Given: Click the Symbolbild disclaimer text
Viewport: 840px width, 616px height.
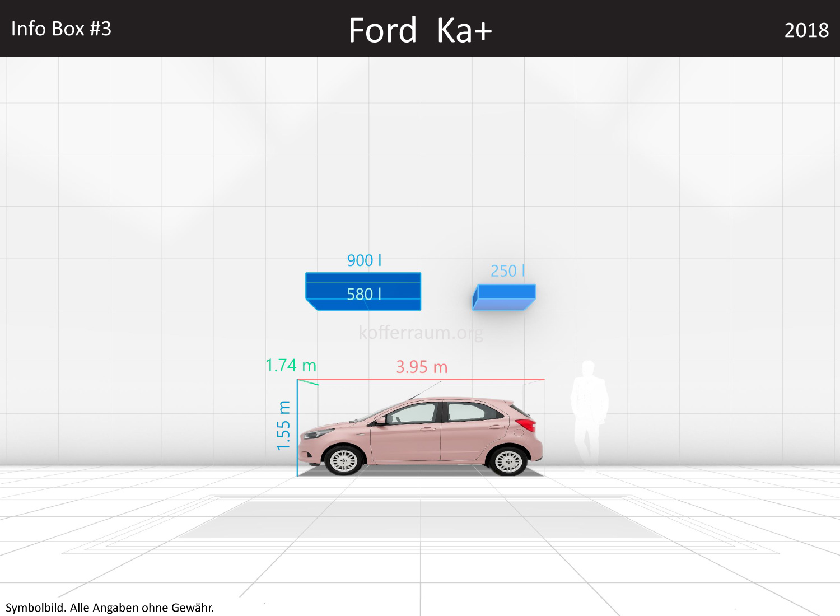Looking at the screenshot, I should coord(111,607).
